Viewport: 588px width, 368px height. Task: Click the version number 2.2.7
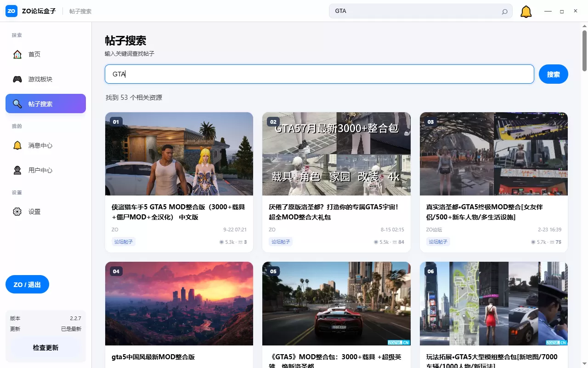(76, 318)
